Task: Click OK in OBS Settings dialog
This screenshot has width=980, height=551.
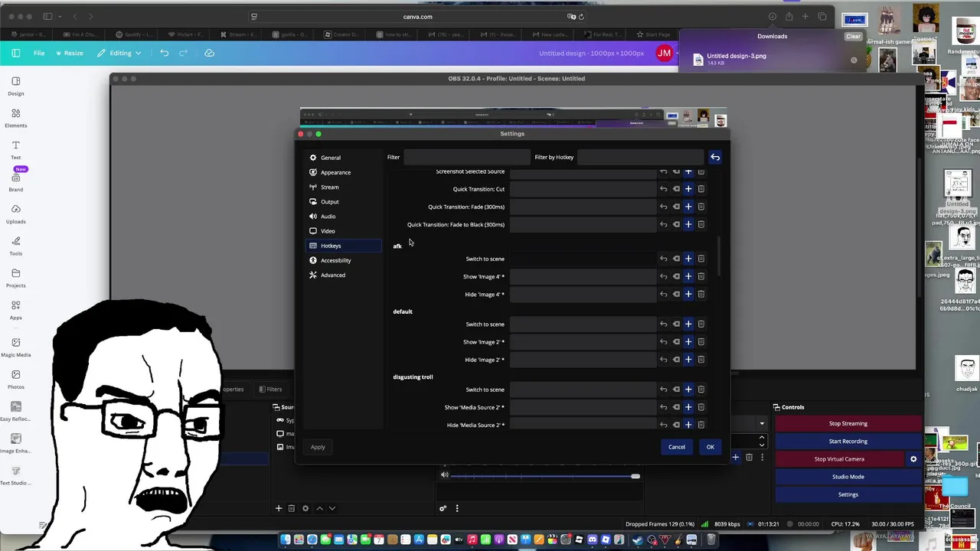Action: pyautogui.click(x=710, y=447)
